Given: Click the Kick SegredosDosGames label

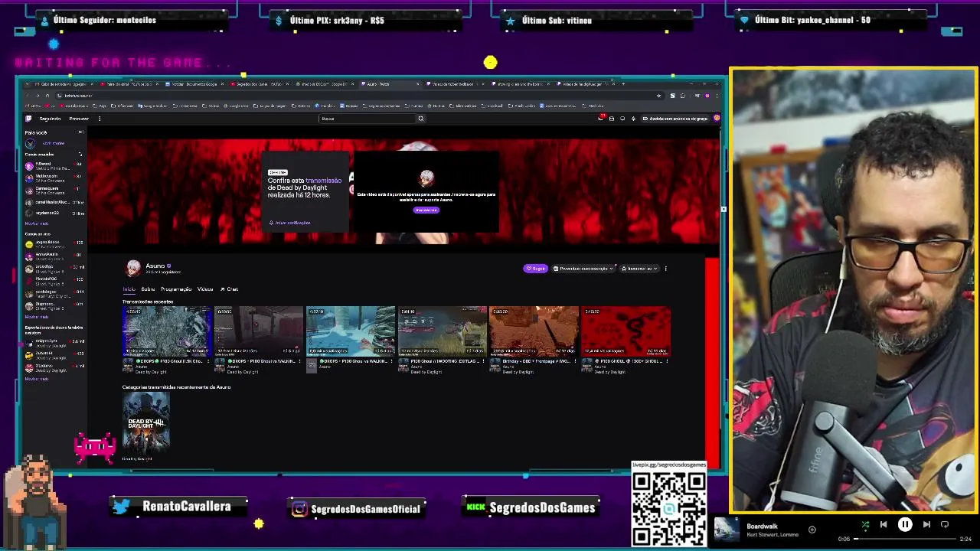Looking at the screenshot, I should click(531, 507).
